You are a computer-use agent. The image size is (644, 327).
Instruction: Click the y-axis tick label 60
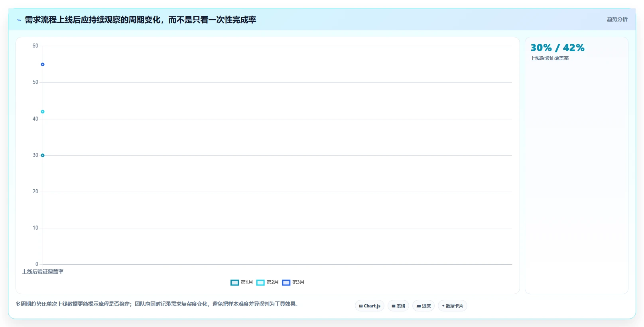[x=35, y=46]
